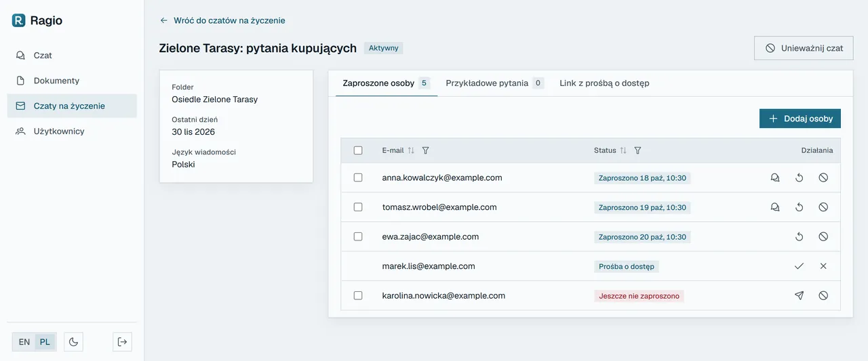The height and width of the screenshot is (361, 868).
Task: Click the email ewa.zajac@example.com
Action: tap(431, 237)
